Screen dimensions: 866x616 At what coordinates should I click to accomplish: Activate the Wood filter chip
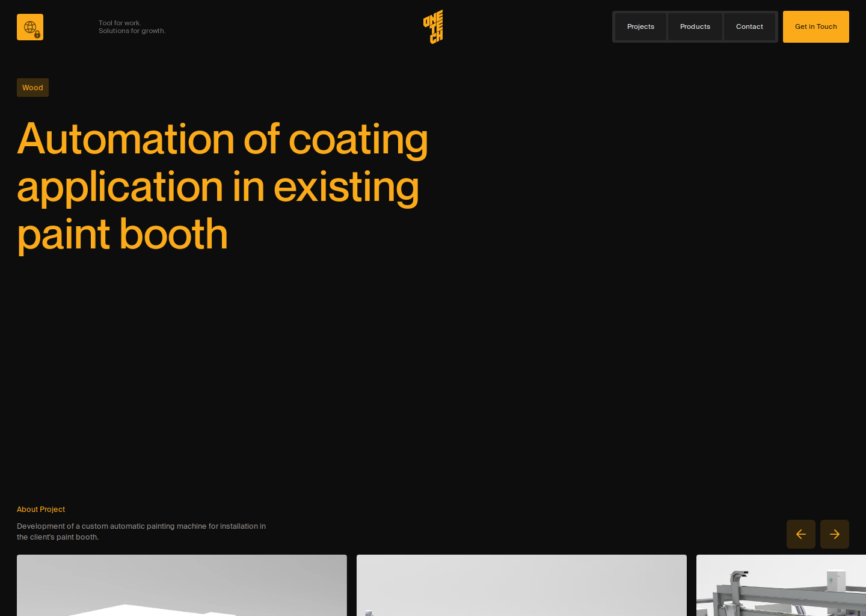tap(32, 87)
